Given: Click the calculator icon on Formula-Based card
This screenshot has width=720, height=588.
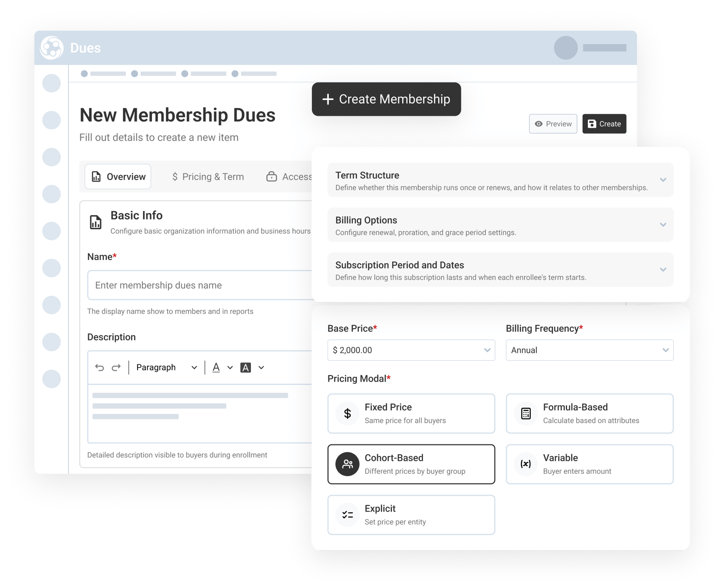Looking at the screenshot, I should click(526, 413).
